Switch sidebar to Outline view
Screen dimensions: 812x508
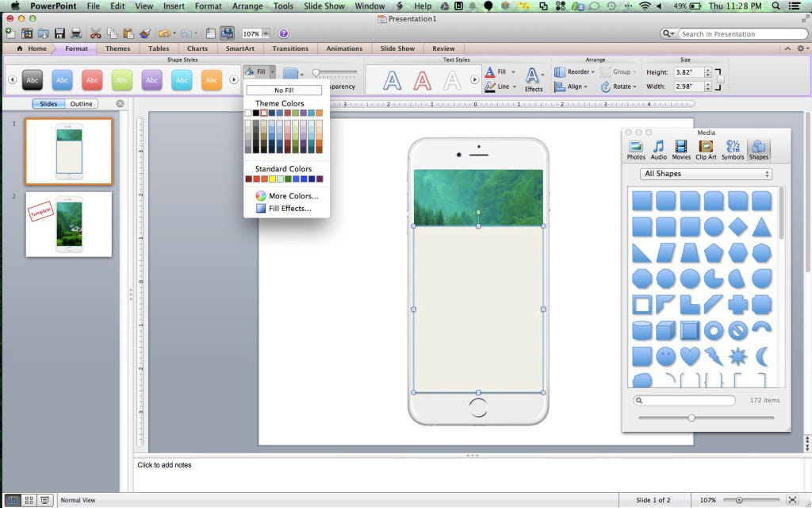82,104
